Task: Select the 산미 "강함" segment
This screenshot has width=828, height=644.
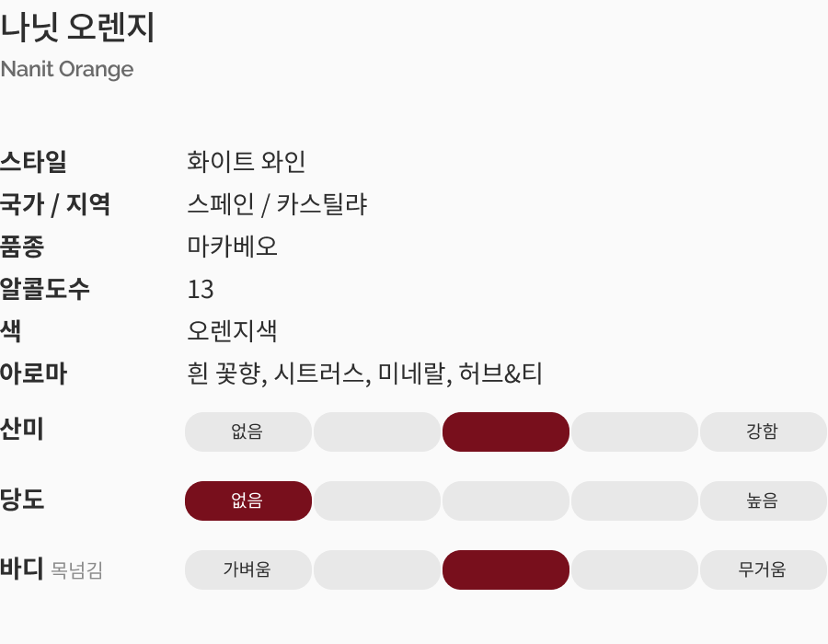Action: tap(763, 432)
